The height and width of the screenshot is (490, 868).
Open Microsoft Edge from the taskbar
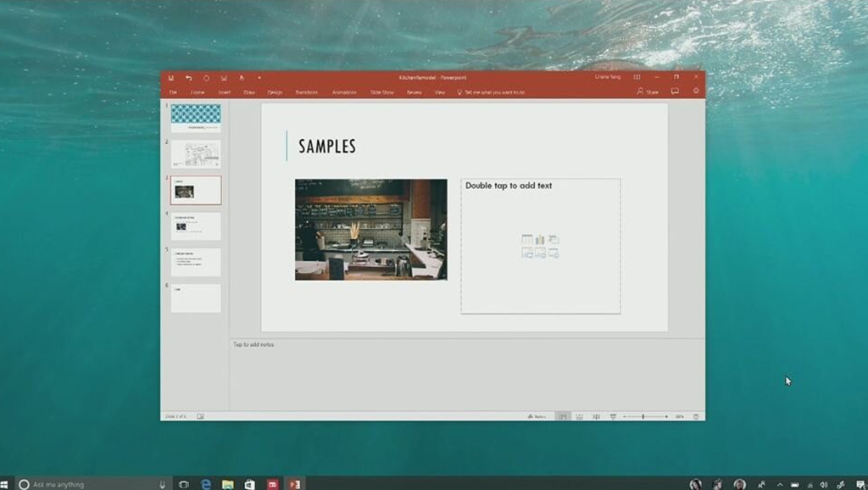click(206, 484)
